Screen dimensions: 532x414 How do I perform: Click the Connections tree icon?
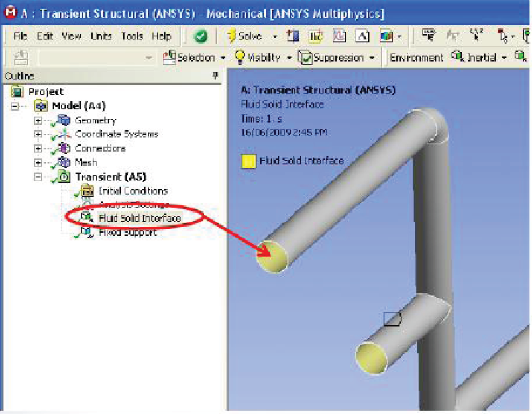(x=64, y=148)
